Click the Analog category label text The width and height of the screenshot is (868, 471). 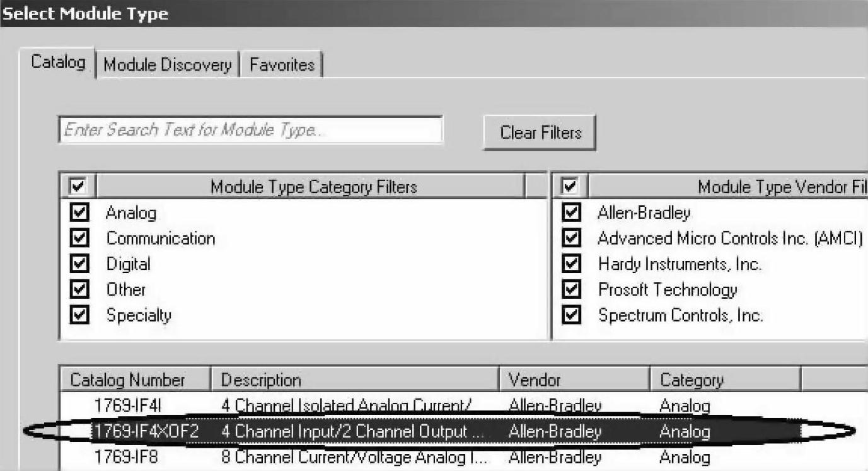[x=131, y=213]
